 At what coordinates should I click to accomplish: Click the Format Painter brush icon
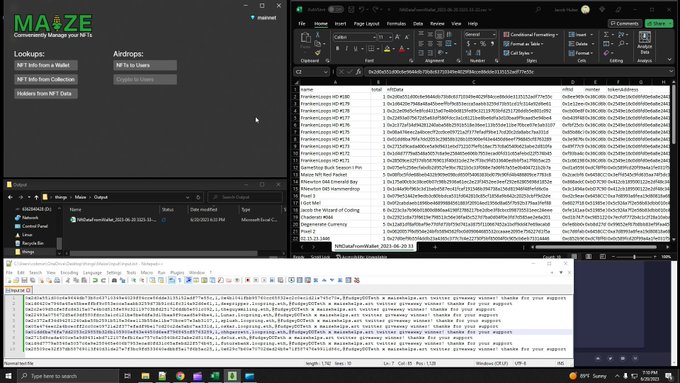[x=317, y=52]
